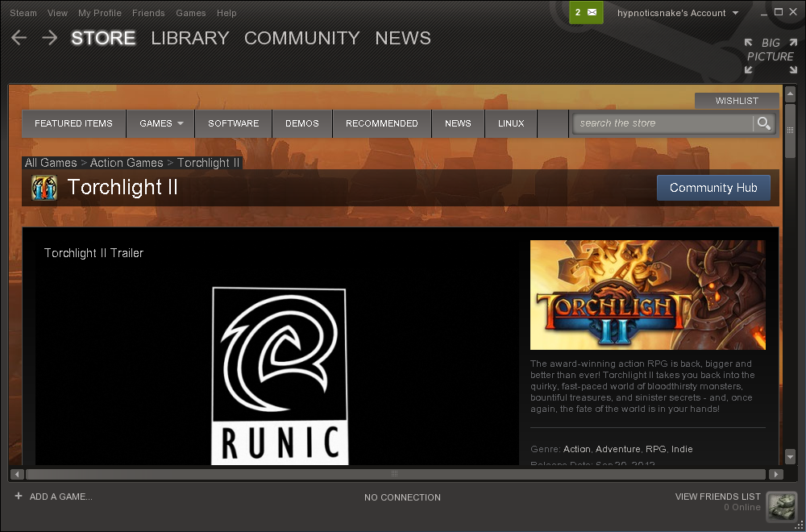Open View Friends List

click(x=717, y=496)
